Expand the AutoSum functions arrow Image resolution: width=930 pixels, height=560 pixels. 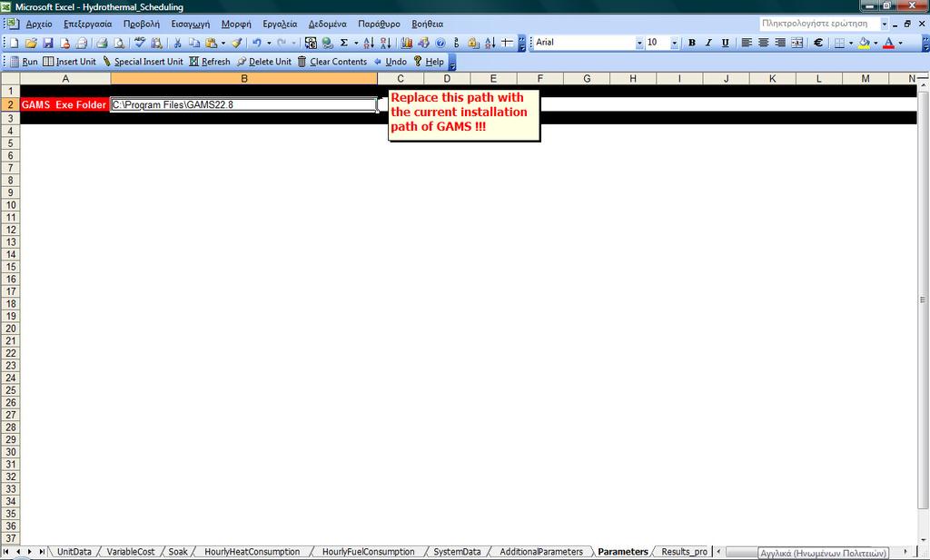[356, 43]
